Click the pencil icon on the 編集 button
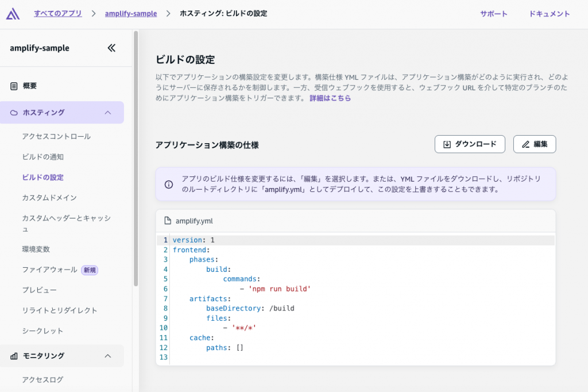The width and height of the screenshot is (588, 392). 526,144
